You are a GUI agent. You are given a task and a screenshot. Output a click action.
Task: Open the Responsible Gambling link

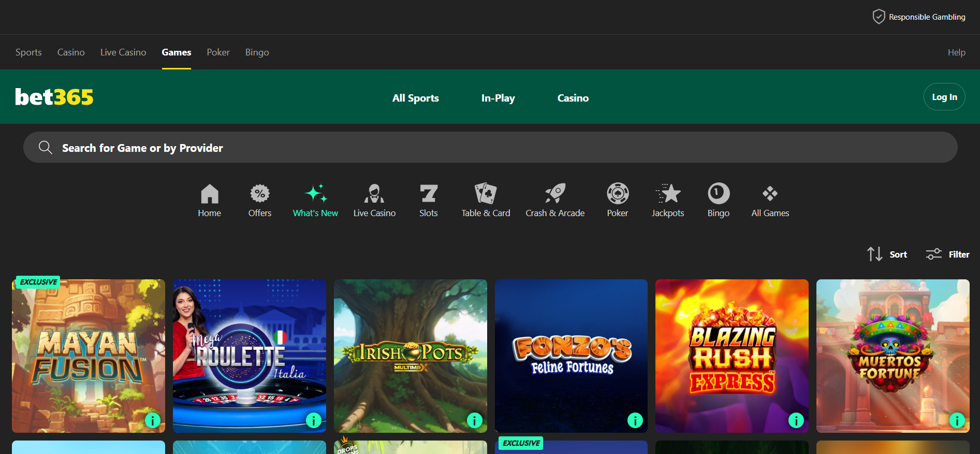click(919, 17)
